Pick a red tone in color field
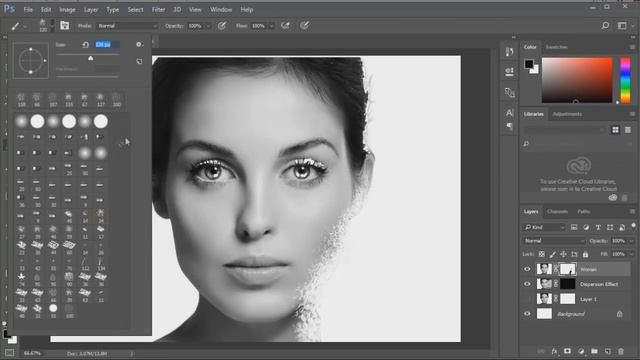The height and width of the screenshot is (360, 640). [577, 80]
